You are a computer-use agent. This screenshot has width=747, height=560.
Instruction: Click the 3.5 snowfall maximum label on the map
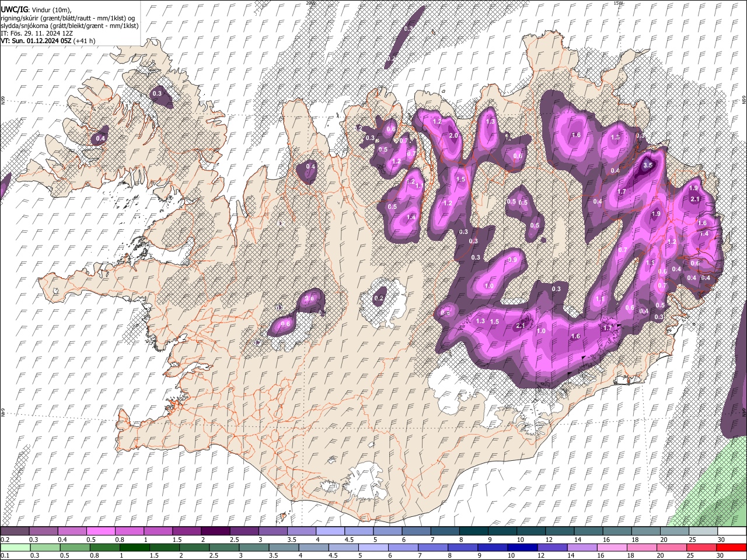pos(648,166)
